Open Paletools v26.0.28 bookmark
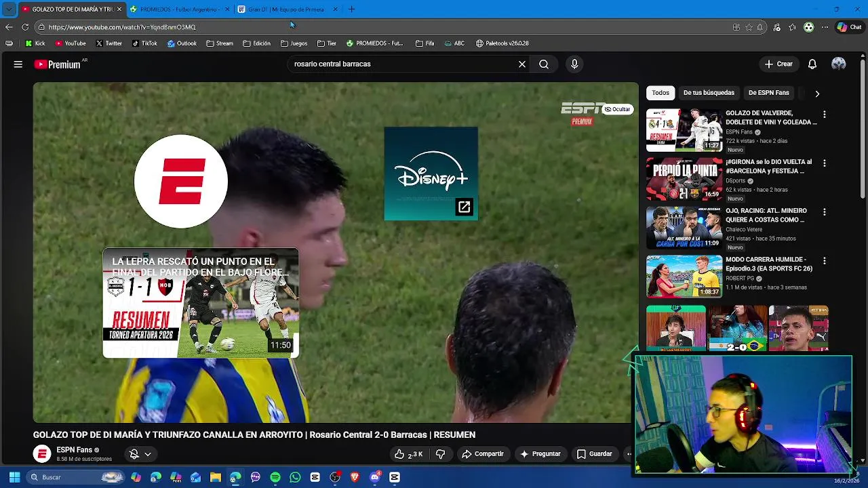 (502, 43)
